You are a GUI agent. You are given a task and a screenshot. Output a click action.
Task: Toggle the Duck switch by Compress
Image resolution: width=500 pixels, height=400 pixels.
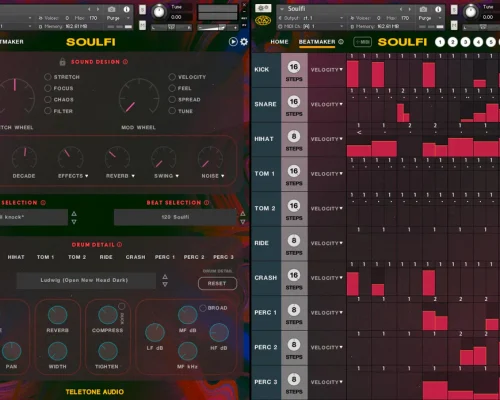pyautogui.click(x=122, y=306)
